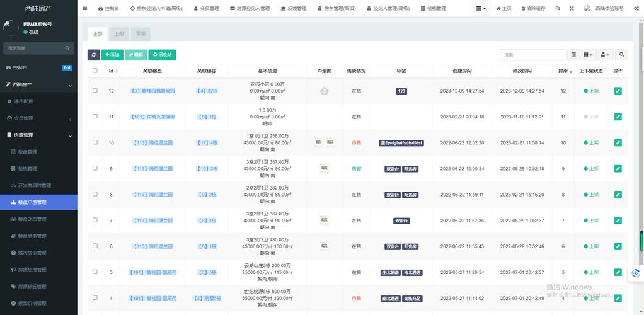Click the edit pencil icon for row Id 12
Screen dimensions: 644x315
tap(618, 91)
